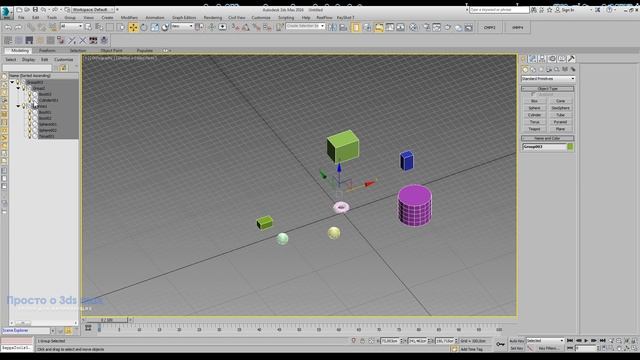Click the keyword search field in title bar
The width and height of the screenshot is (640, 360).
499,9
